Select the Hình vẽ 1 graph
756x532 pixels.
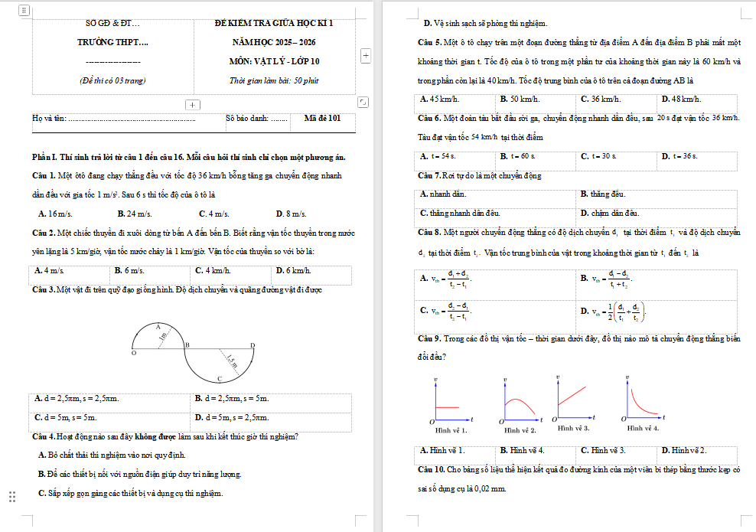click(x=451, y=402)
